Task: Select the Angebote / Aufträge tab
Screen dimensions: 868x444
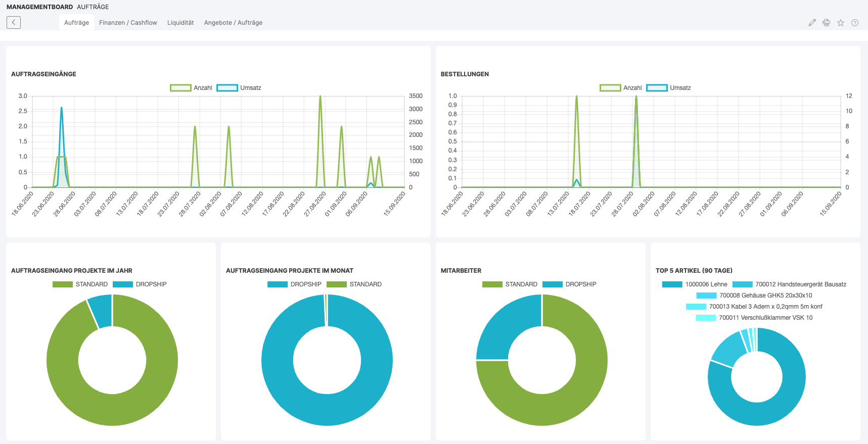Action: click(233, 23)
